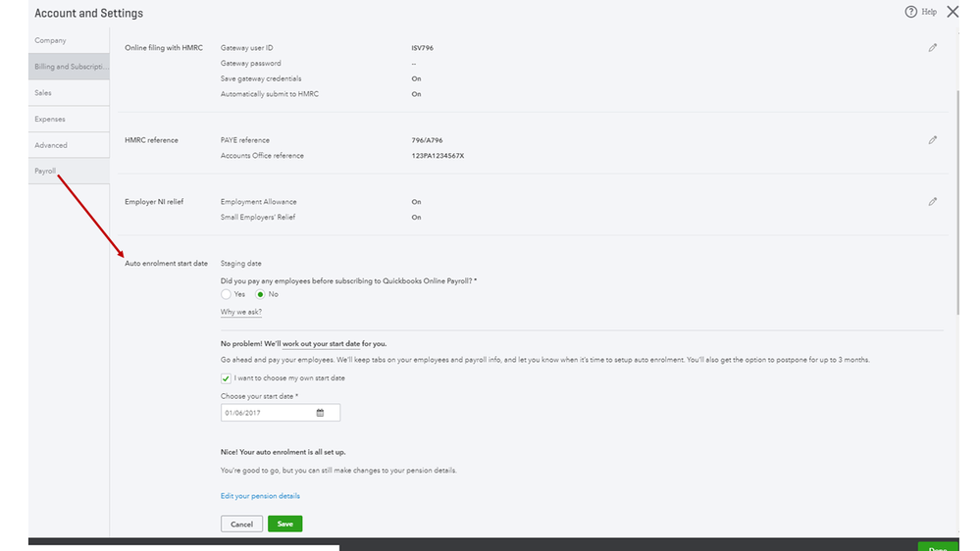Open the calendar picker for start date
Screen dimensions: 980x551
tap(320, 413)
